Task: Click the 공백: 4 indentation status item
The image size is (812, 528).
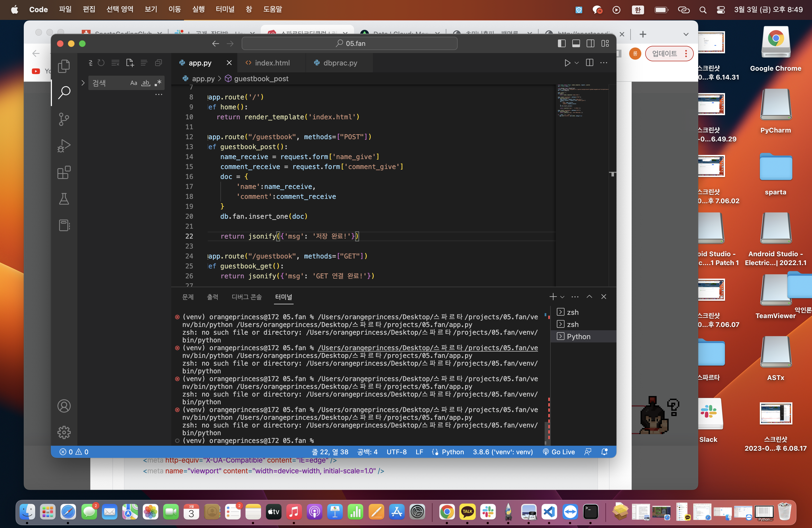Action: 367,452
